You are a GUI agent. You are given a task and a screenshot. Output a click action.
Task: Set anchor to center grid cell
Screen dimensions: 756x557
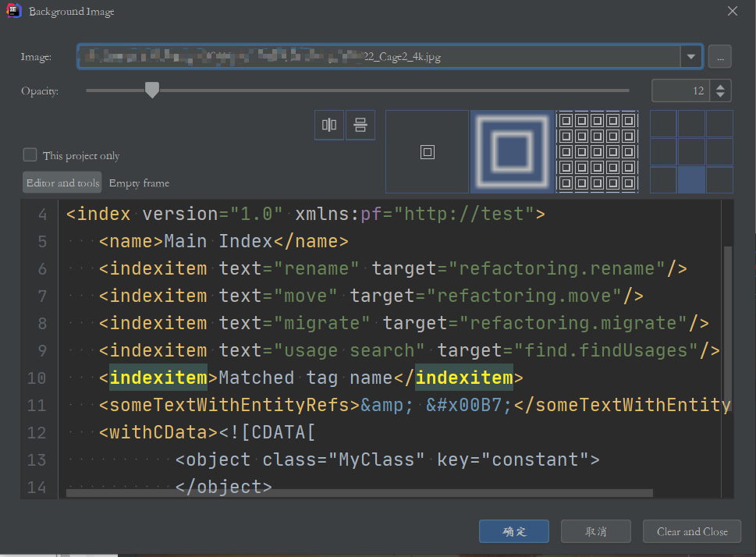tap(691, 152)
